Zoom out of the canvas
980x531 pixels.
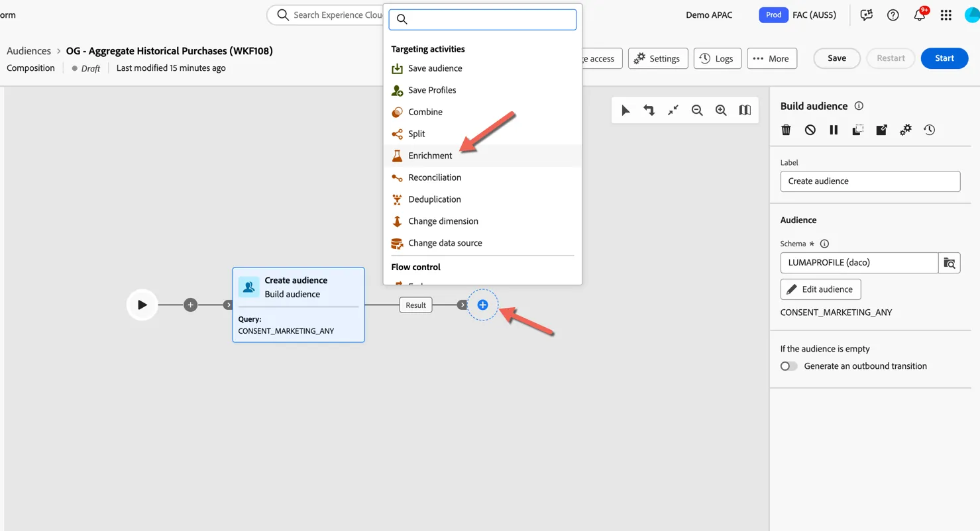pos(697,111)
